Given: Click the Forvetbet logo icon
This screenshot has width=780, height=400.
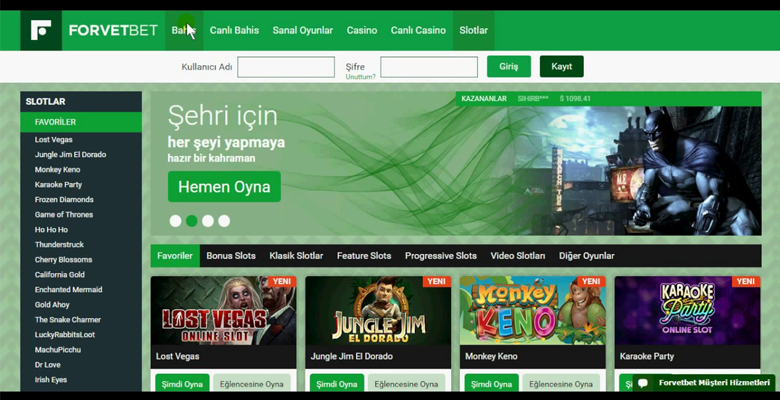Looking at the screenshot, I should [x=41, y=30].
